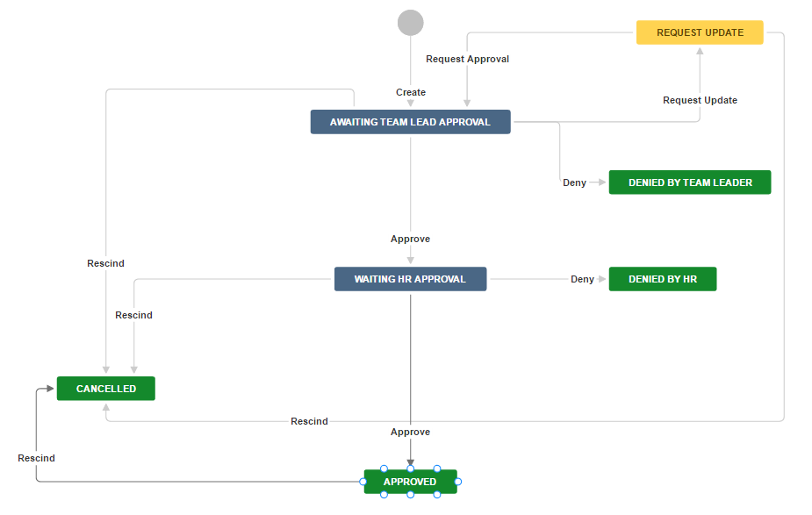The width and height of the screenshot is (812, 515).
Task: Click the Rescind label leaving APPROVED status
Action: point(36,458)
